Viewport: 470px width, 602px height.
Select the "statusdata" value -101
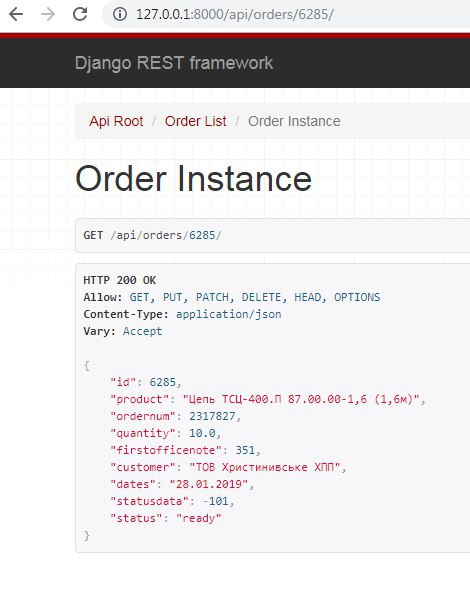point(215,501)
